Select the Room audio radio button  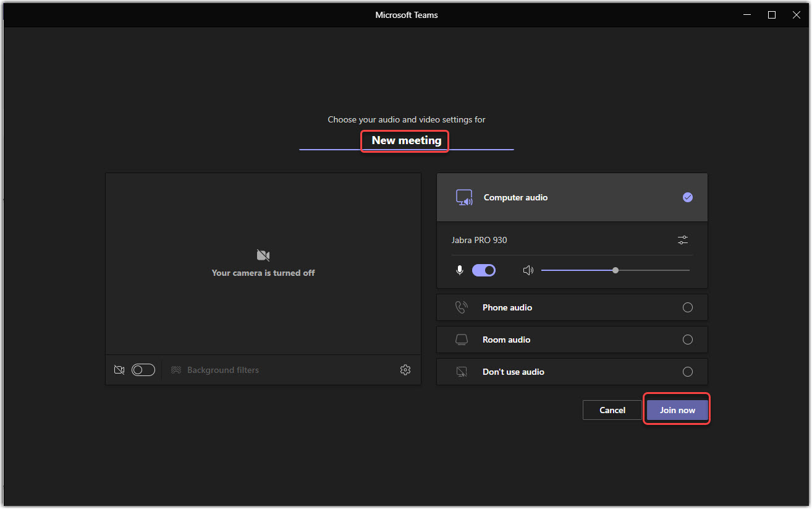coord(688,339)
